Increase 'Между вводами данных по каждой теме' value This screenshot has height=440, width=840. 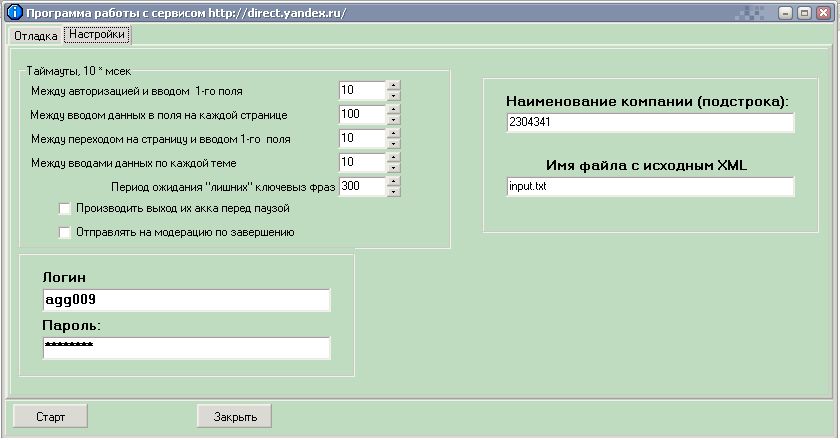coord(394,158)
